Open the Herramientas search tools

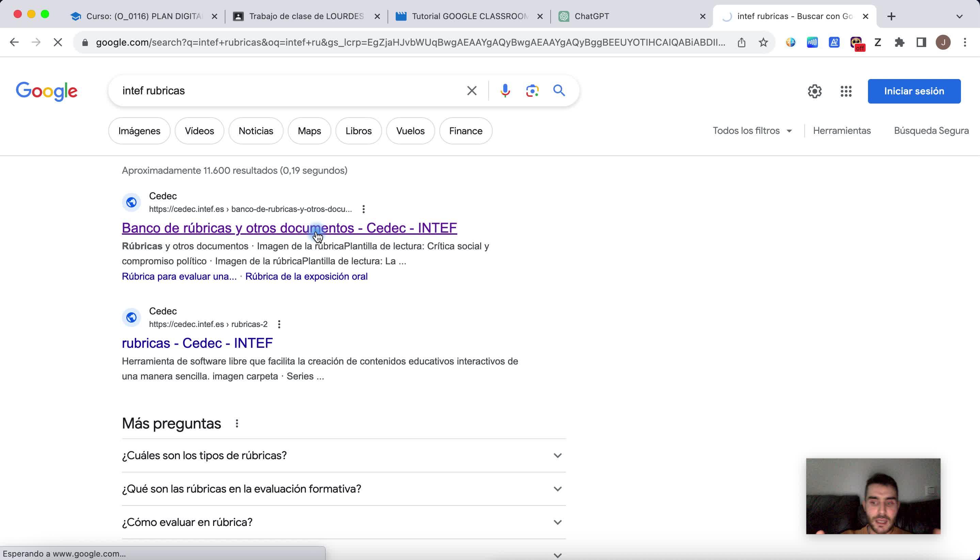(842, 131)
